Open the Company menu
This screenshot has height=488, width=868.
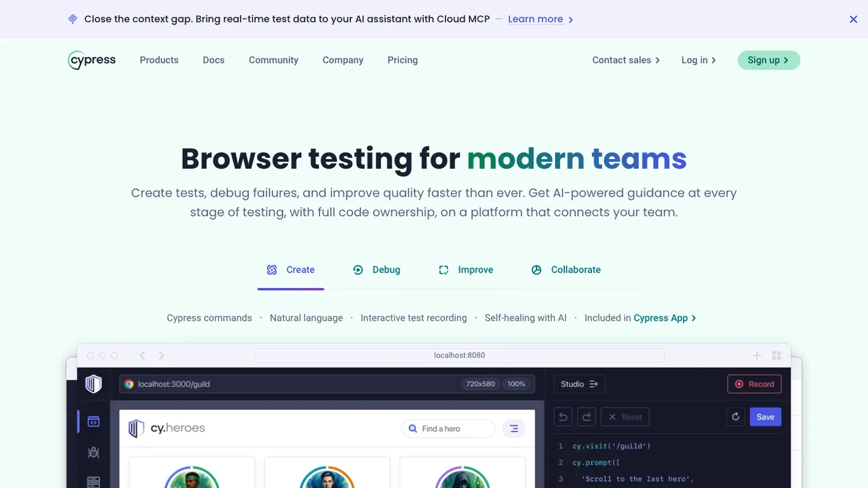[x=343, y=60]
